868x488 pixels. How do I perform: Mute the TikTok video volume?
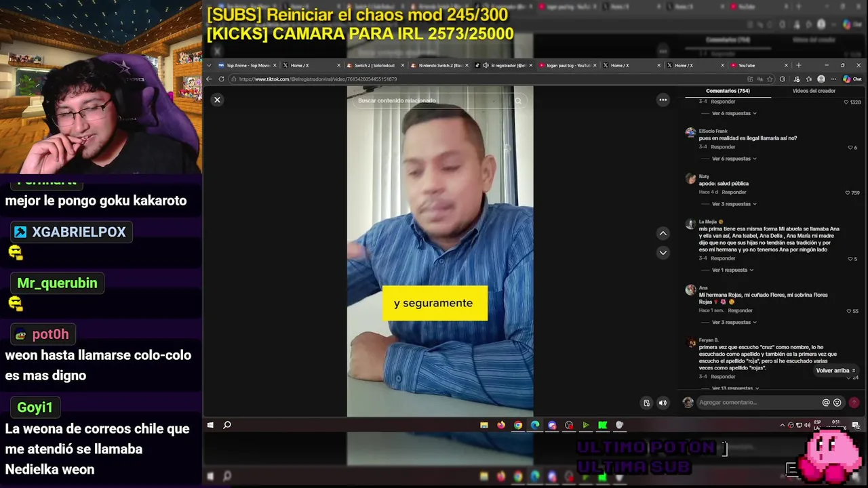tap(663, 403)
